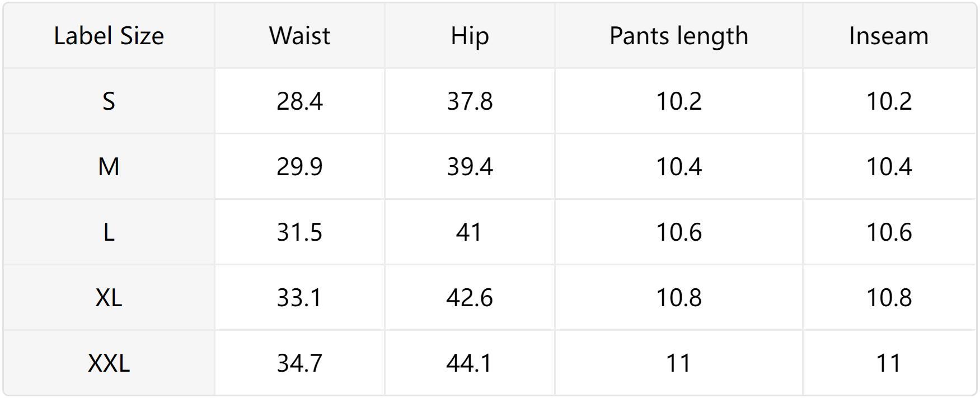Viewport: 980px width, 398px height.
Task: Click the Pants length column header
Action: pyautogui.click(x=678, y=36)
